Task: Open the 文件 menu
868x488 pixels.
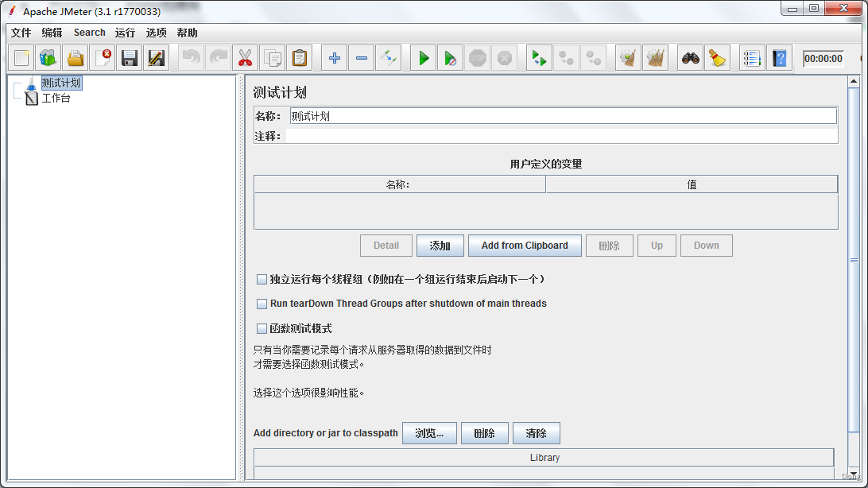Action: pos(21,33)
